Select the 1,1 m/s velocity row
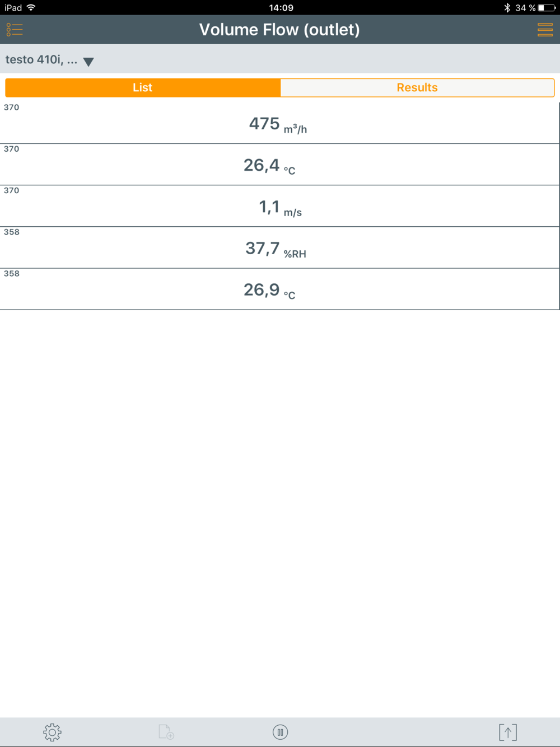 click(x=279, y=206)
